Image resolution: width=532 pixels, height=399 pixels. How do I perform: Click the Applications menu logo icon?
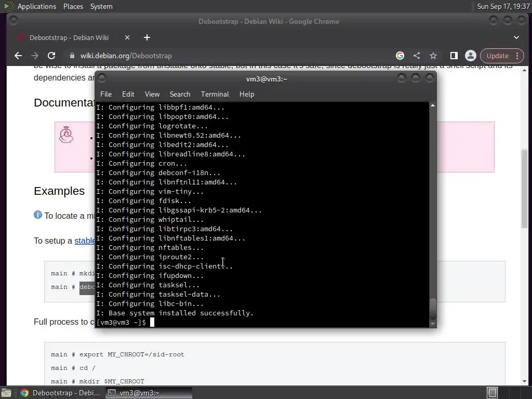(9, 6)
